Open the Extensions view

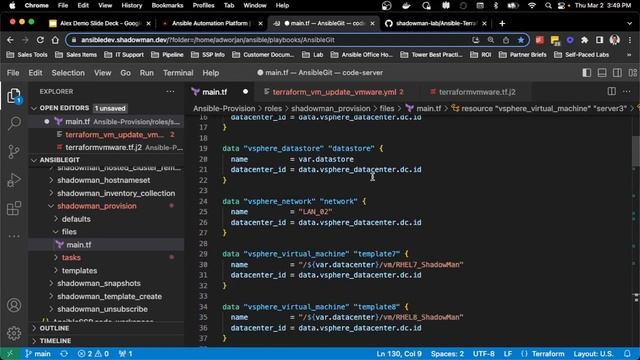(x=14, y=208)
